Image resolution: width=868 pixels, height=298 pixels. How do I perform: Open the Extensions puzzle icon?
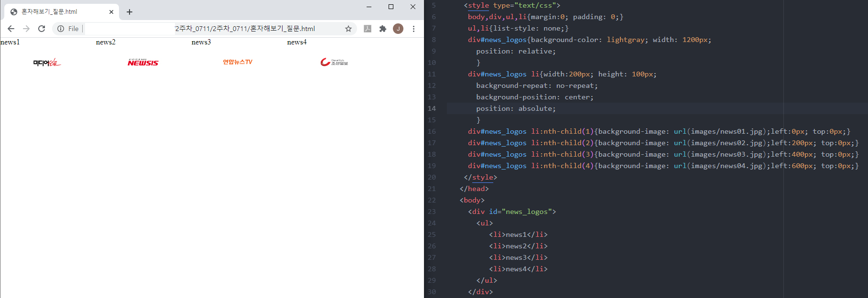click(x=383, y=29)
